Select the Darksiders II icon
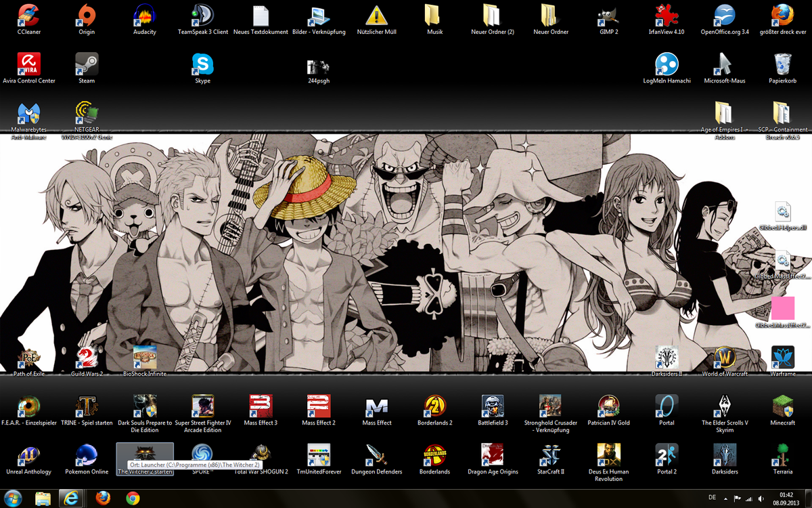 [667, 357]
